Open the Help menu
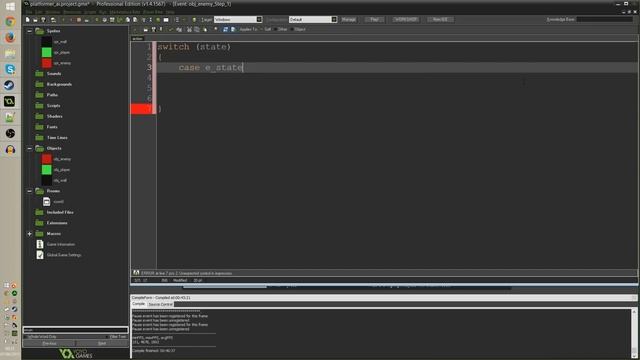The height and width of the screenshot is (360, 640). click(x=170, y=12)
